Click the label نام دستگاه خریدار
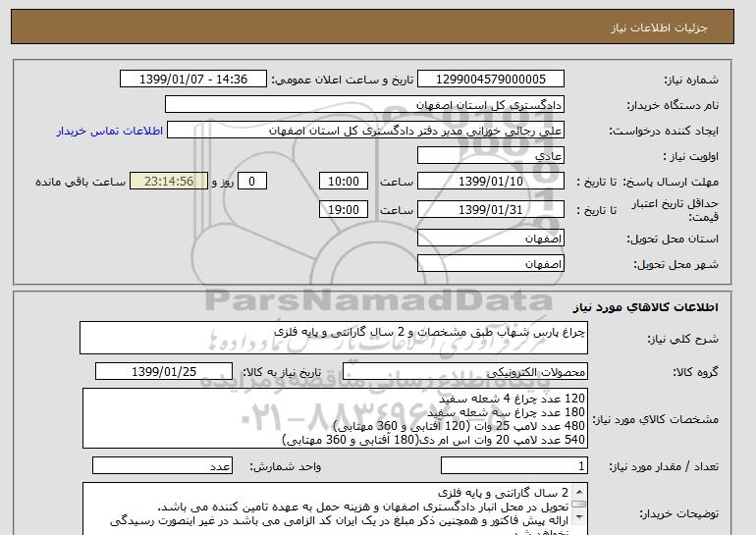This screenshot has height=535, width=756. coord(673,106)
